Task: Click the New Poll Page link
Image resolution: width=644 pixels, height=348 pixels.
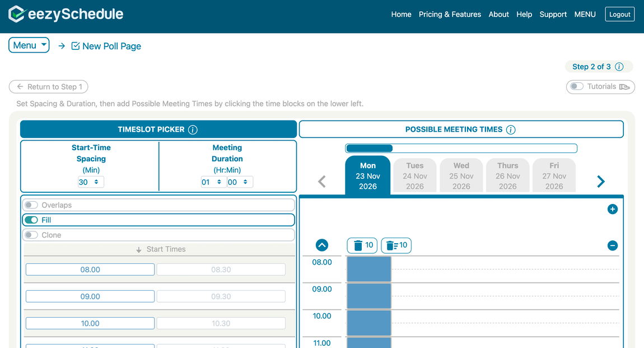Action: pos(111,46)
